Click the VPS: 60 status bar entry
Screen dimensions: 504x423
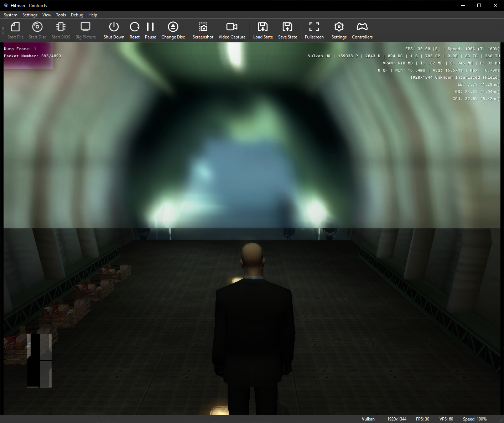coord(446,419)
